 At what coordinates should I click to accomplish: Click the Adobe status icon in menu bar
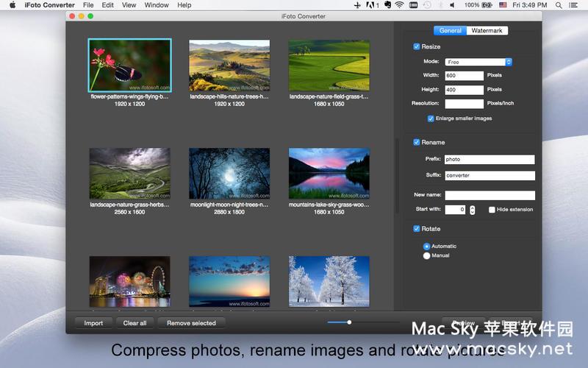[x=373, y=5]
